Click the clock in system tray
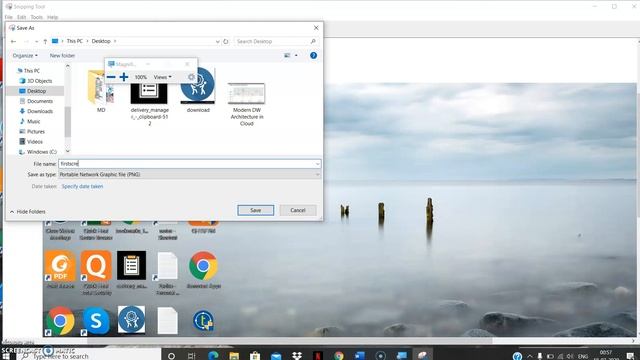 (x=606, y=356)
